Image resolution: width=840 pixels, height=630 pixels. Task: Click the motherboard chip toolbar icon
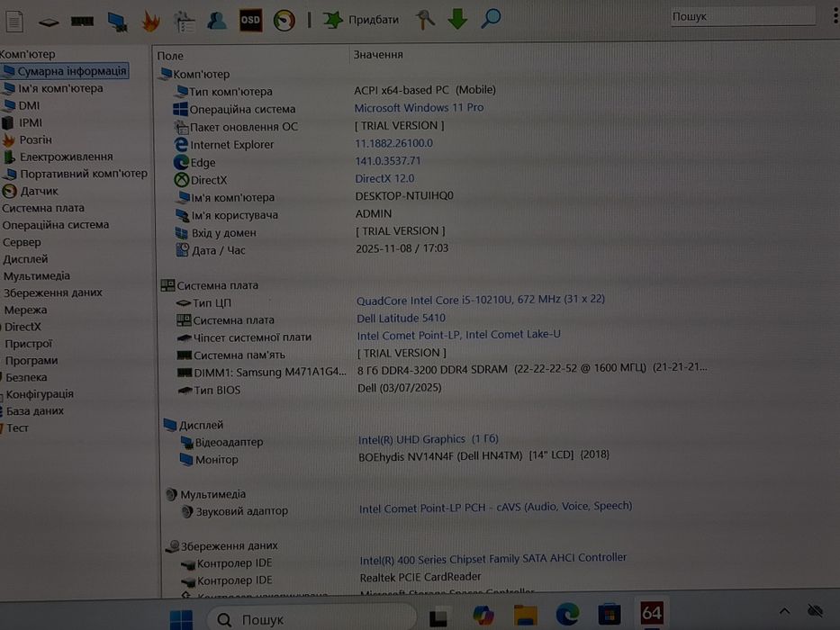[x=49, y=22]
